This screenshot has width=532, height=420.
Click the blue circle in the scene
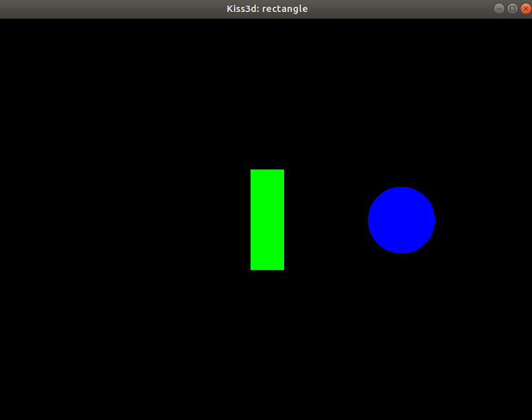(x=401, y=220)
